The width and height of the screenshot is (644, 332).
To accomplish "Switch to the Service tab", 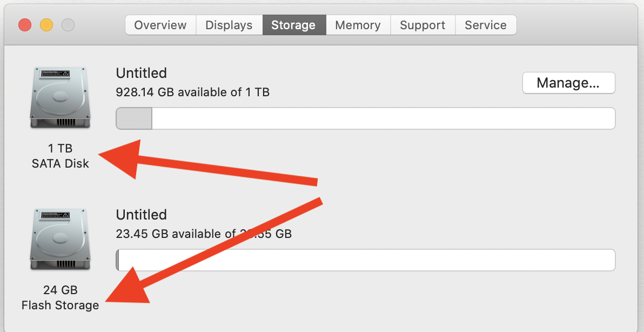I will 485,25.
